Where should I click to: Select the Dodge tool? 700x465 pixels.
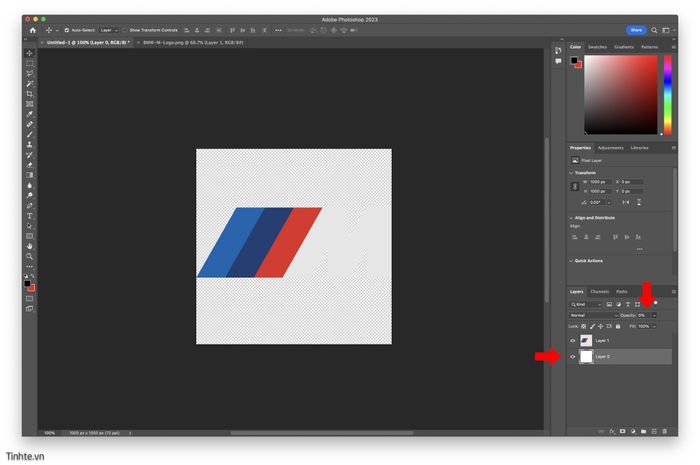pos(29,195)
